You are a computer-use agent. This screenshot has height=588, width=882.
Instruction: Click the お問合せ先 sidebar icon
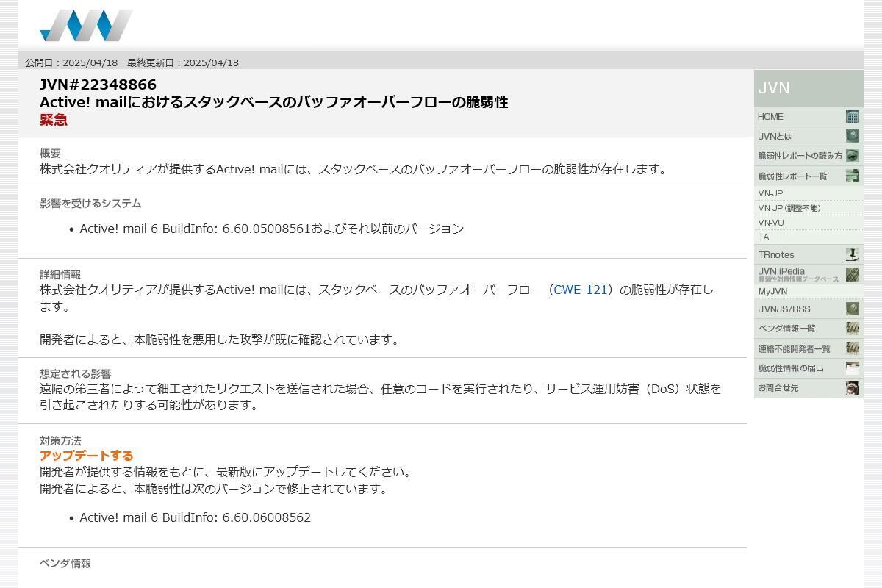tap(852, 388)
